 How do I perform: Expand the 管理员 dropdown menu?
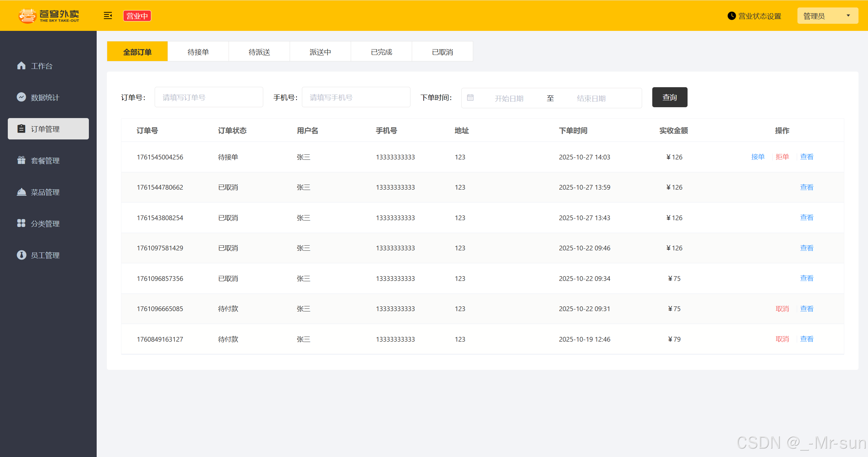[828, 16]
